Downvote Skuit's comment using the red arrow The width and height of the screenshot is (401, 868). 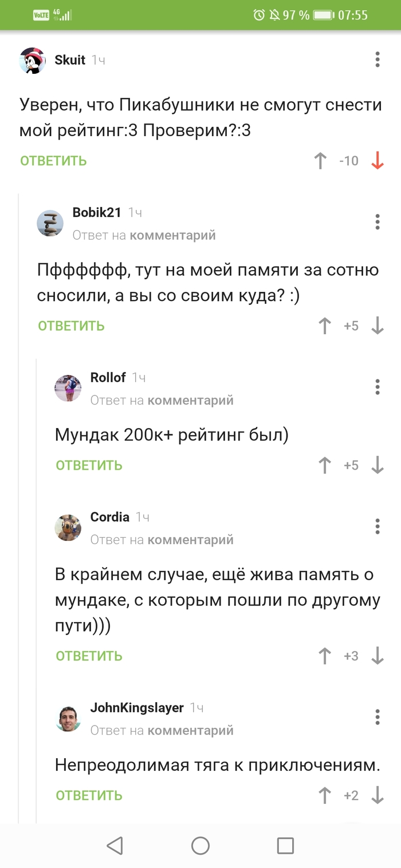[x=376, y=161]
